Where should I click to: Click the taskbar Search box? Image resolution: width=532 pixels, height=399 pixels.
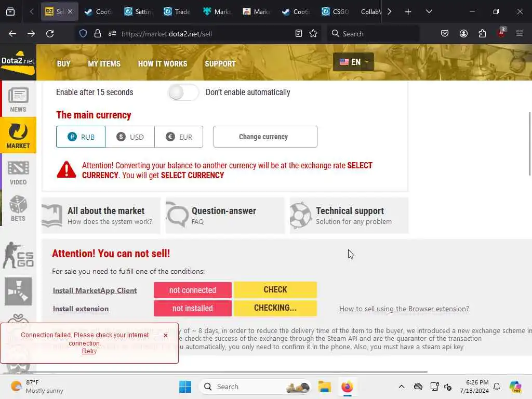click(255, 387)
